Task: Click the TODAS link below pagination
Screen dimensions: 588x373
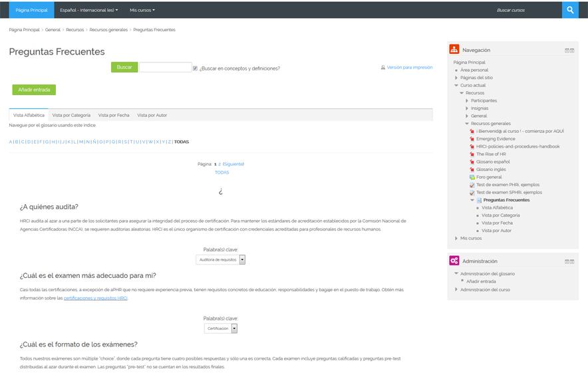Action: (x=221, y=172)
